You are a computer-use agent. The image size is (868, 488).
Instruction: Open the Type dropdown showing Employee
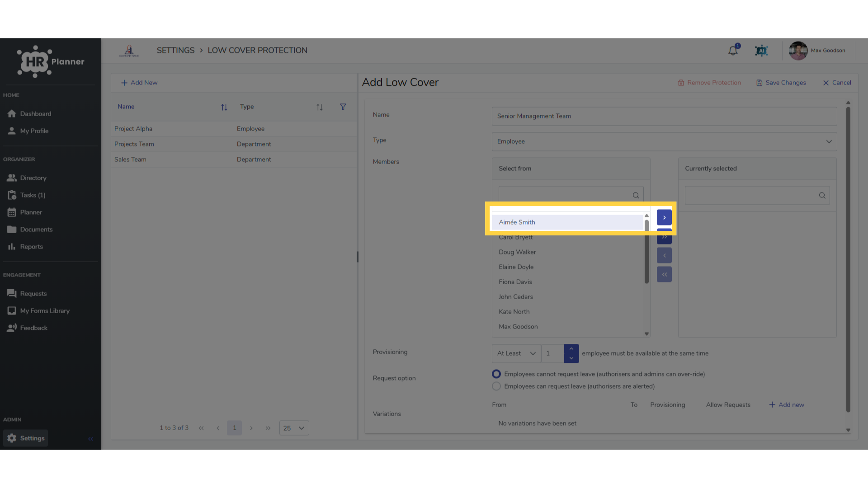664,141
